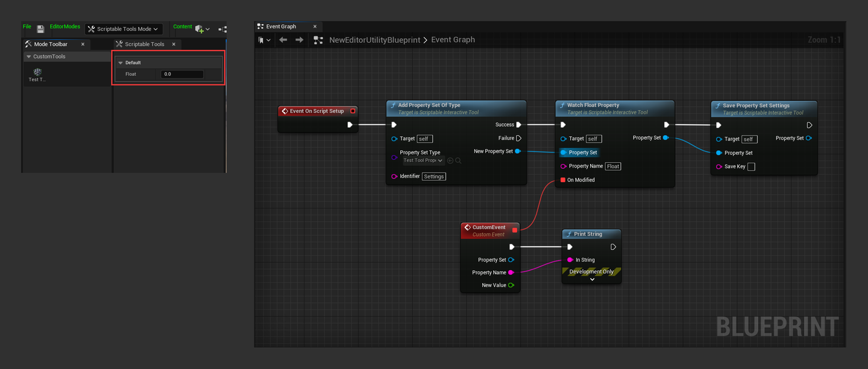Click the layout icon at toolbar far right
Viewport: 868px width, 369px height.
click(223, 29)
